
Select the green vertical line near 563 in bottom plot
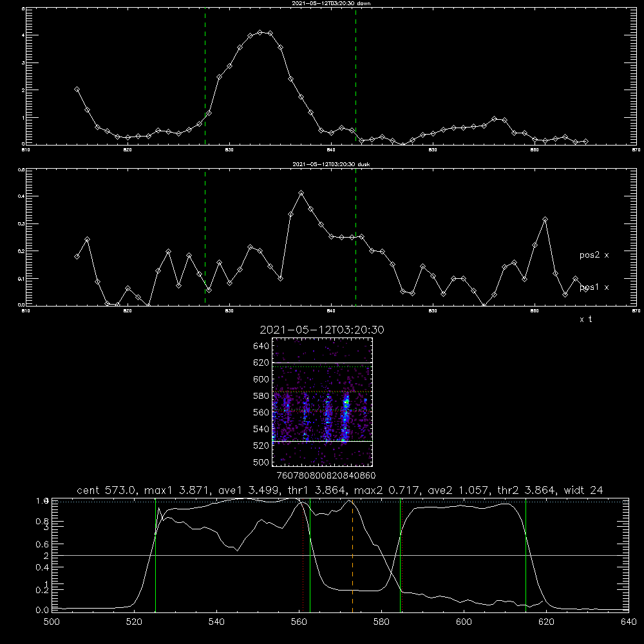click(310, 554)
